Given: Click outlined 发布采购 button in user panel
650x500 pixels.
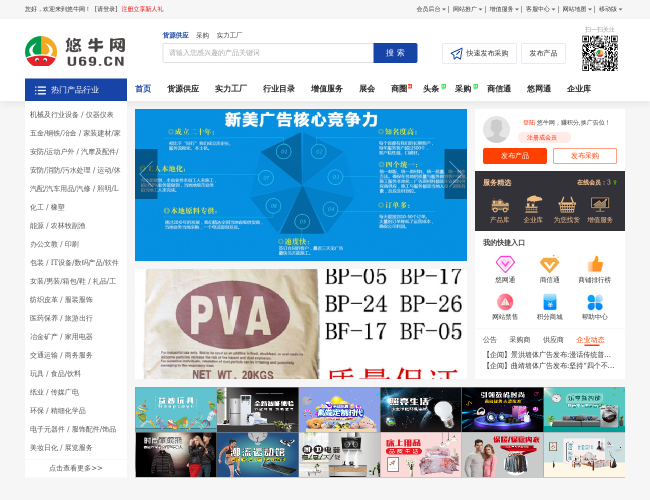Looking at the screenshot, I should (x=585, y=156).
